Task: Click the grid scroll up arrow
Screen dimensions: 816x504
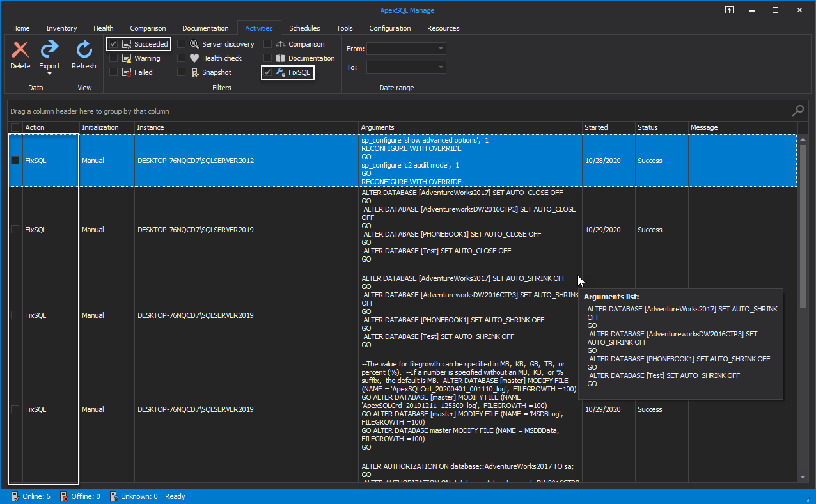Action: 803,138
